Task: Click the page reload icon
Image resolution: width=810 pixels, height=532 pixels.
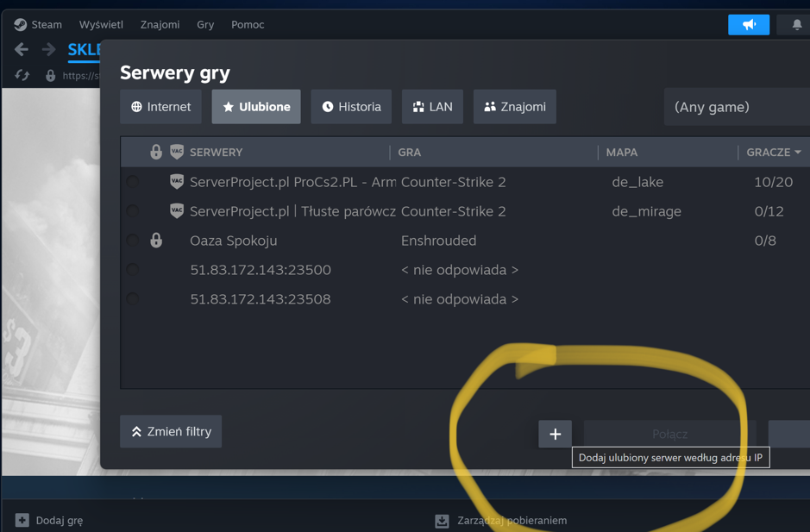Action: point(22,76)
